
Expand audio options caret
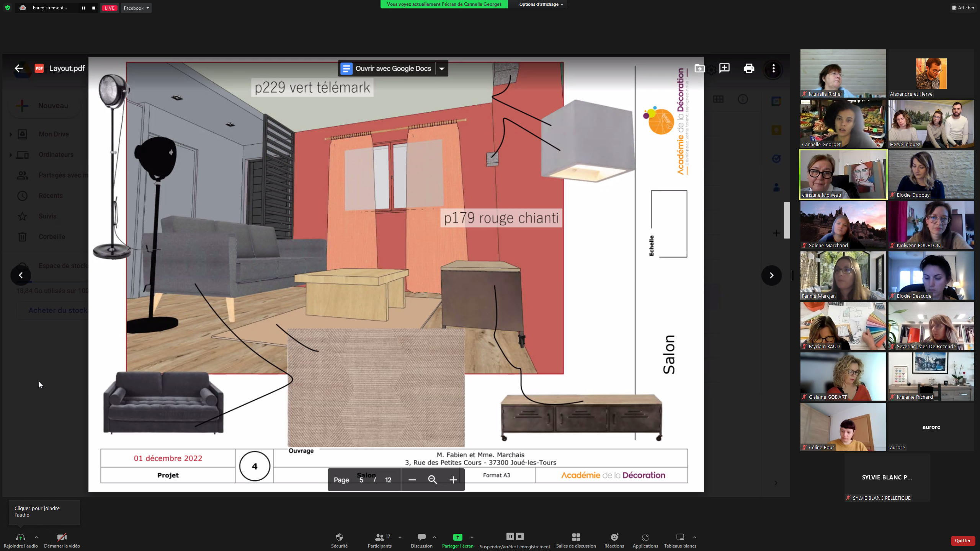click(x=36, y=537)
